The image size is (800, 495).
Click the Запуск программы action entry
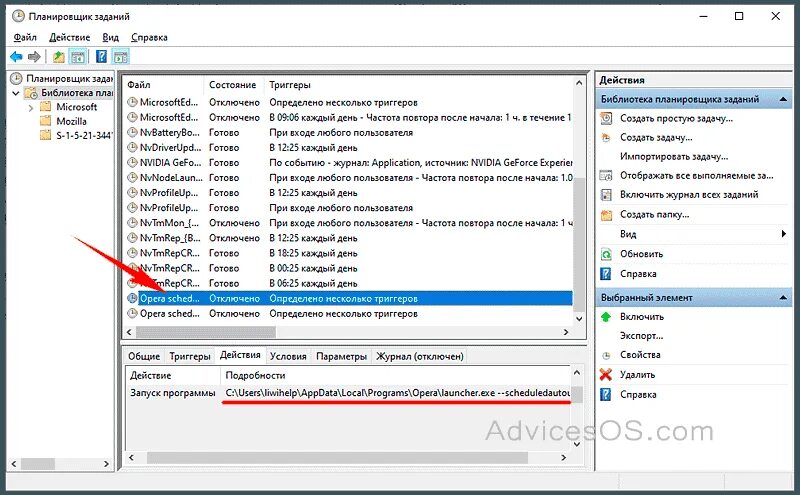coord(172,393)
